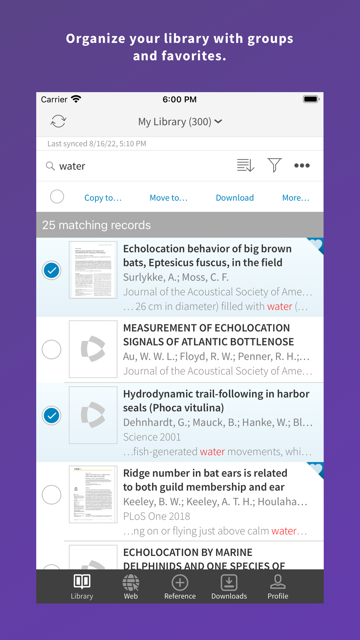Toggle the select-all circle beside Copy to

(57, 197)
